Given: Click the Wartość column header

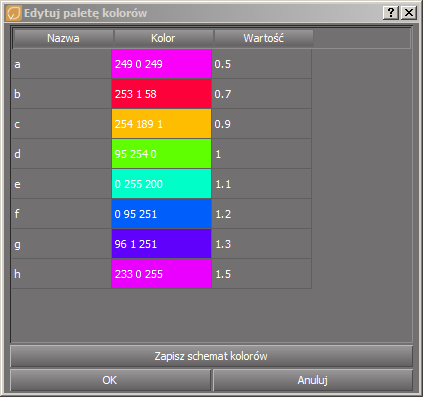Looking at the screenshot, I should [x=263, y=38].
